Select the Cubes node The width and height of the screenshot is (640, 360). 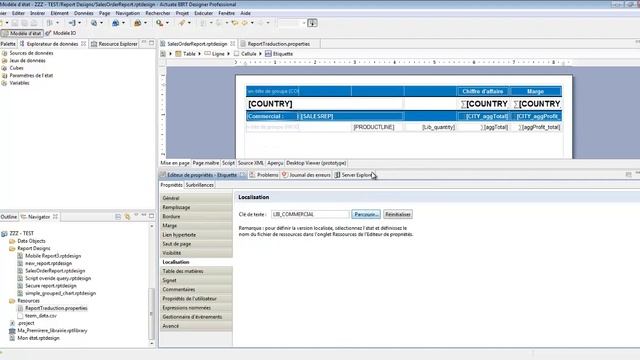(13, 68)
